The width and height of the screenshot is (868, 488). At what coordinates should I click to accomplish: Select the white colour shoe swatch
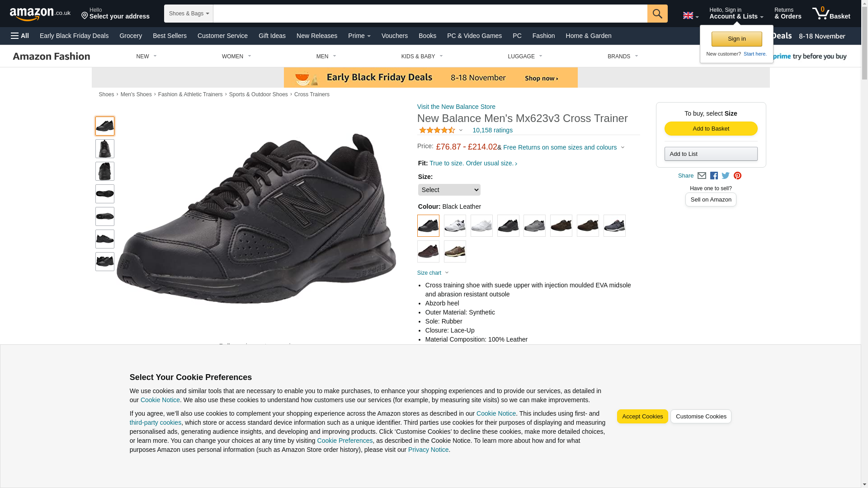point(481,225)
